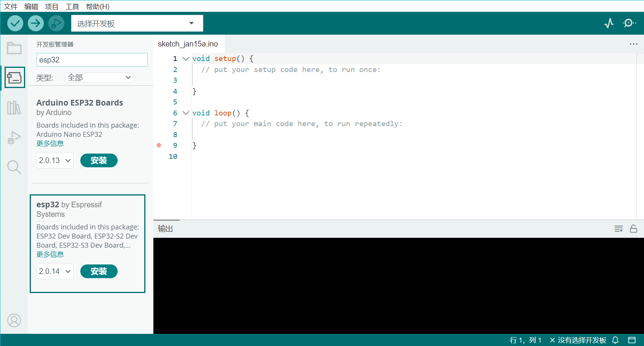
Task: Open the Library Manager sidebar icon
Action: (14, 108)
